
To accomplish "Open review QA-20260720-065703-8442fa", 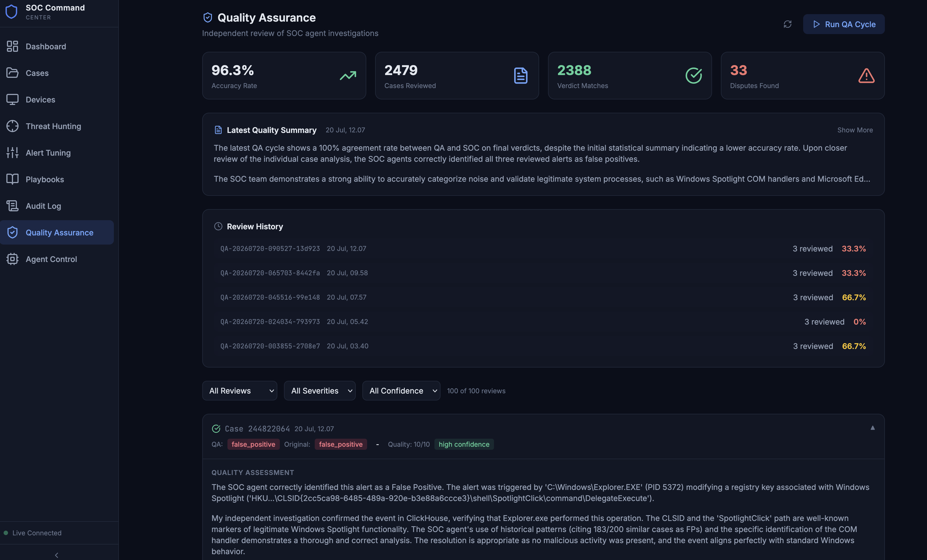I will (543, 273).
